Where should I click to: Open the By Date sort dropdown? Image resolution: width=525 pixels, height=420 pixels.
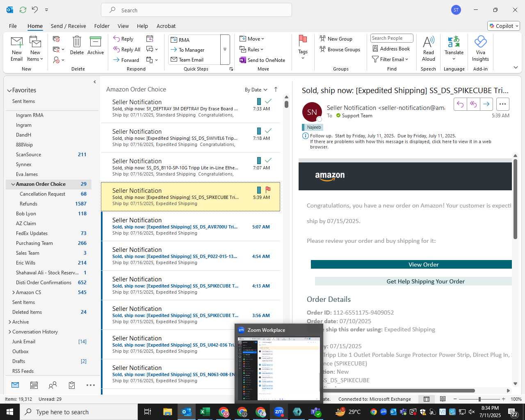tap(256, 90)
